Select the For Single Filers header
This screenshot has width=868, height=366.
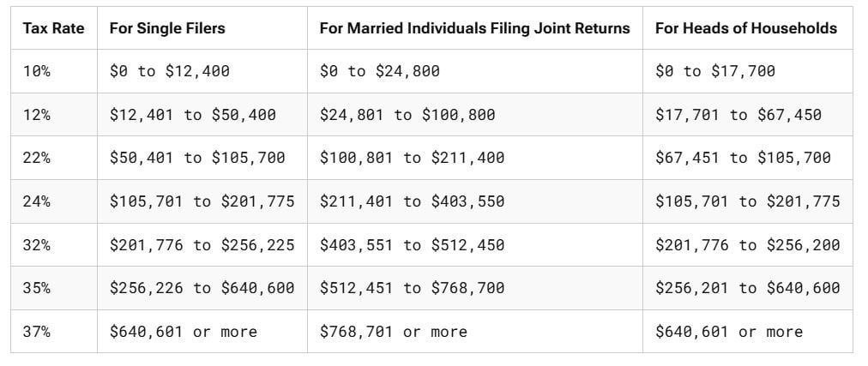tap(167, 28)
